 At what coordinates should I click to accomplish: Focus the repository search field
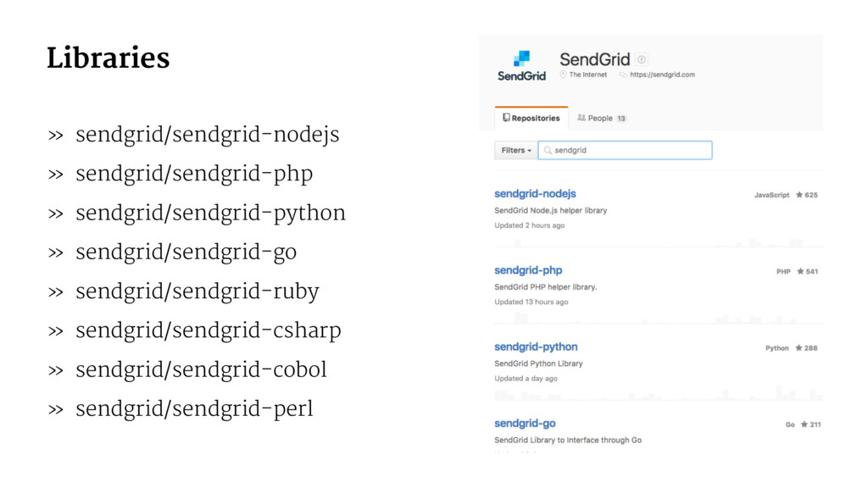click(x=625, y=151)
